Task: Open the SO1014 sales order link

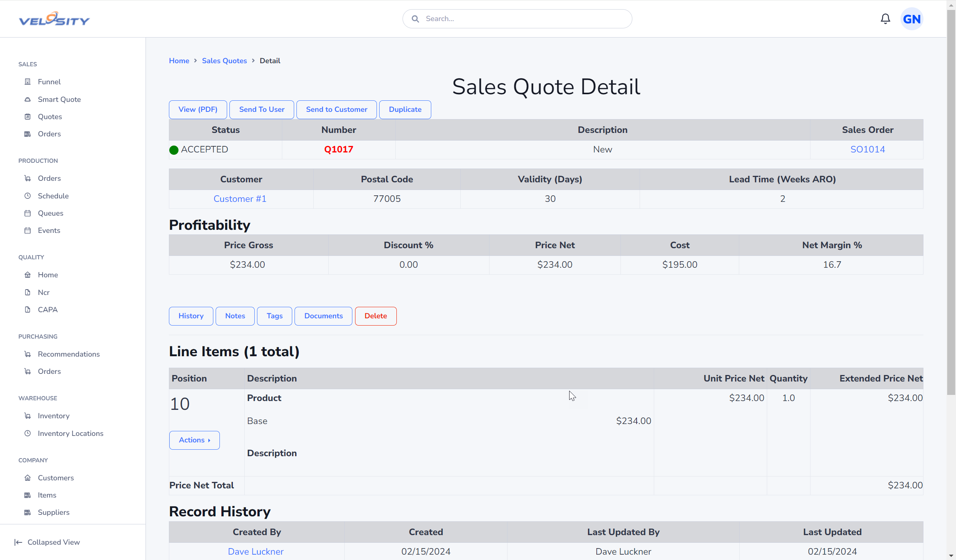Action: [x=868, y=149]
